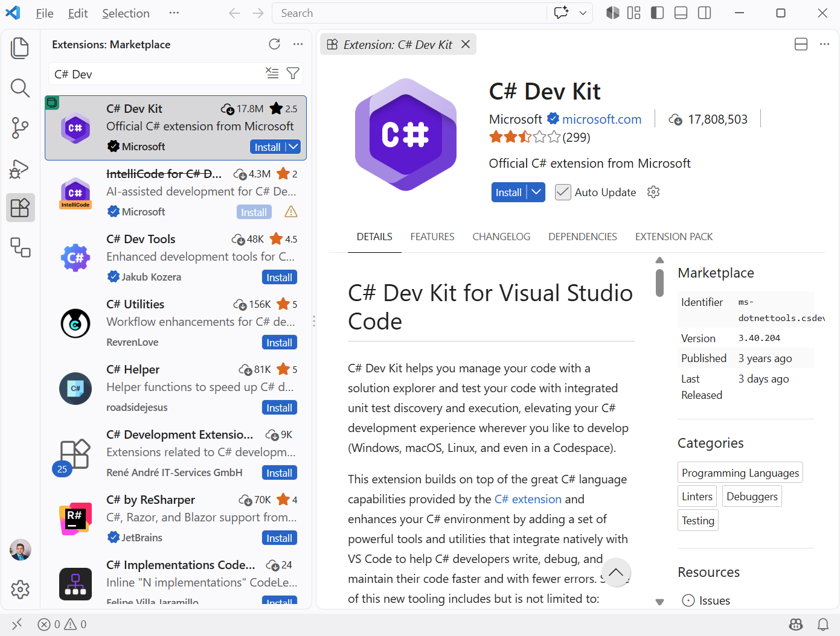The height and width of the screenshot is (636, 840).
Task: Show errors and warnings problems panel
Action: tap(62, 624)
